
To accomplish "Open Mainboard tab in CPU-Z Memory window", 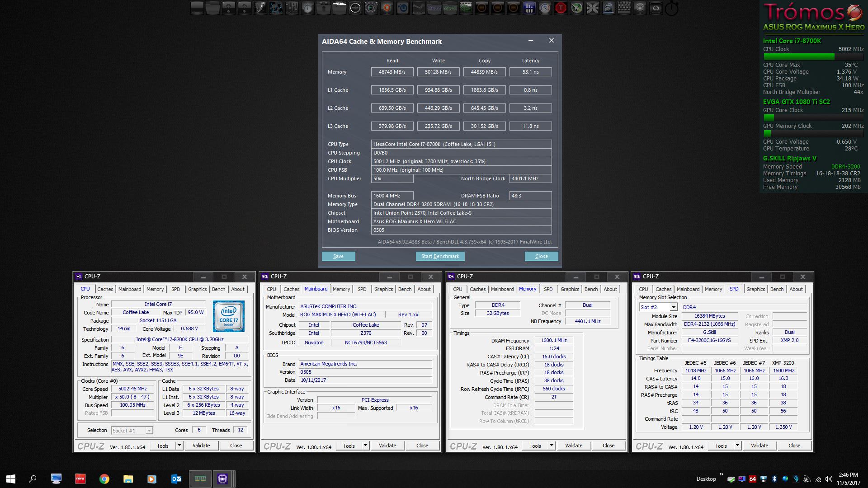I will [x=502, y=289].
